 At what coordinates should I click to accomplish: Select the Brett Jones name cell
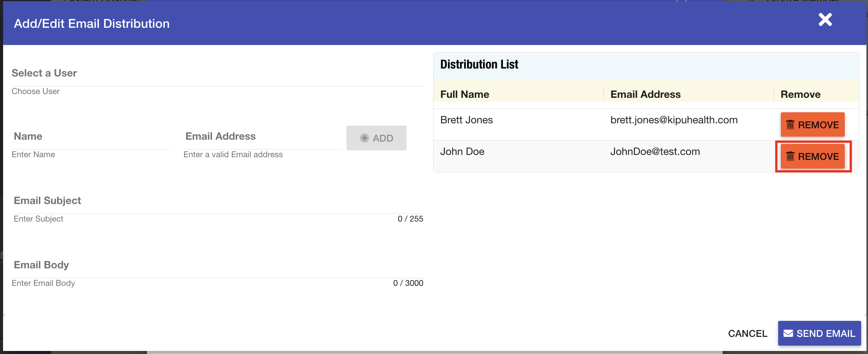[466, 120]
